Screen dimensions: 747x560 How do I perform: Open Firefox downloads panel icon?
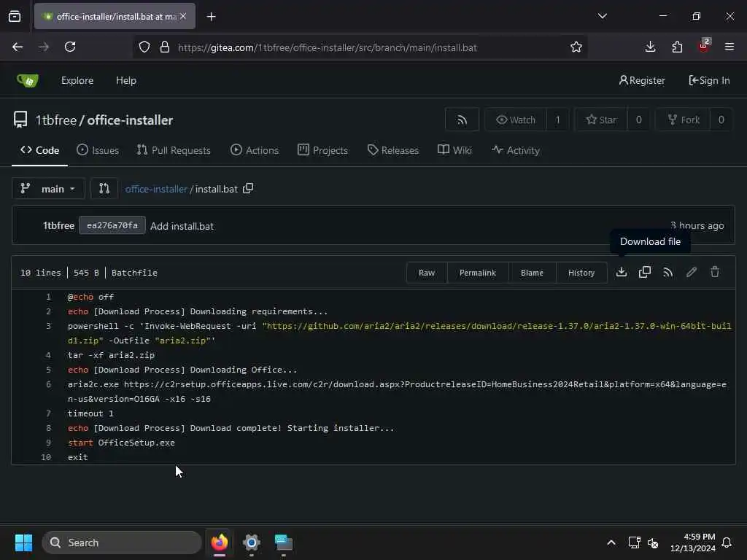(650, 47)
